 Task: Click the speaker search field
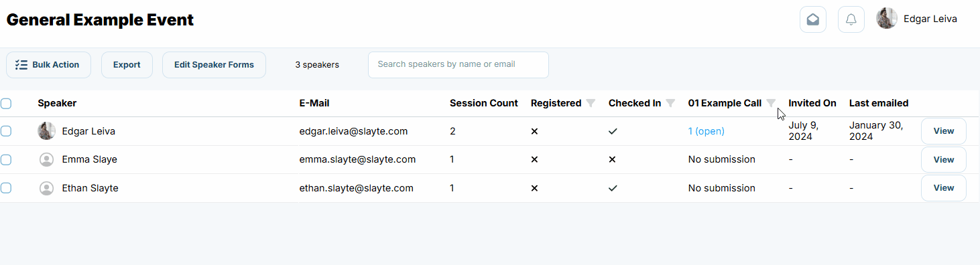pyautogui.click(x=458, y=65)
